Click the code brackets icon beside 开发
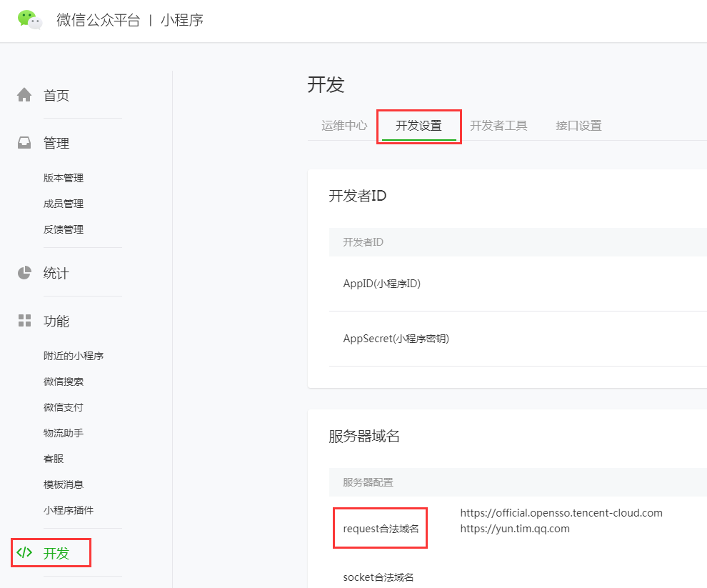This screenshot has height=588, width=707. click(x=25, y=552)
